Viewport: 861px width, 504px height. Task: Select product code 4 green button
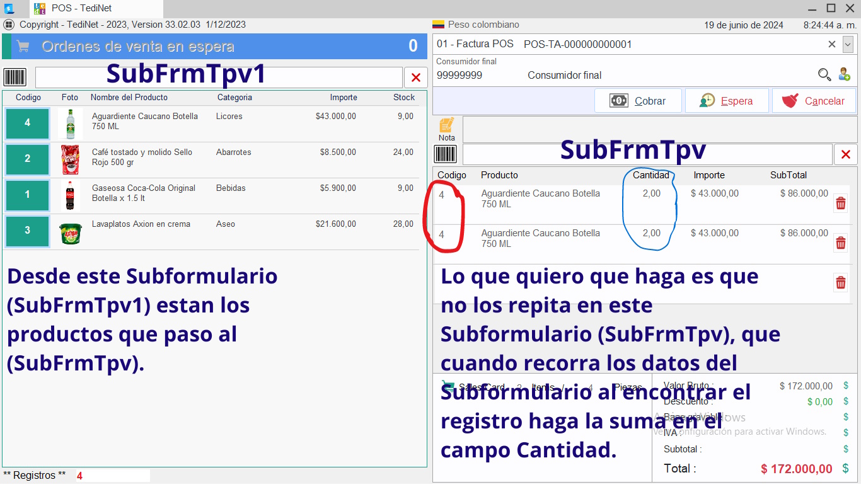[27, 123]
